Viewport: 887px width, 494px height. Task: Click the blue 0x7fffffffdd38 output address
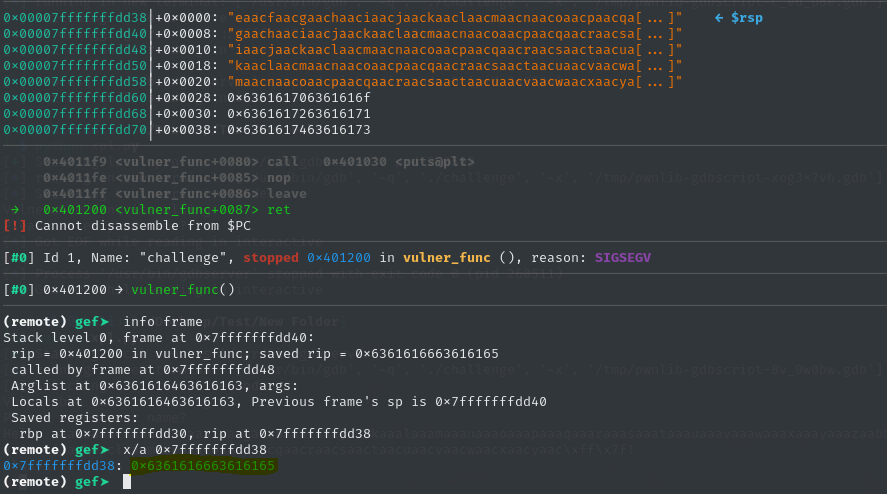(59, 466)
